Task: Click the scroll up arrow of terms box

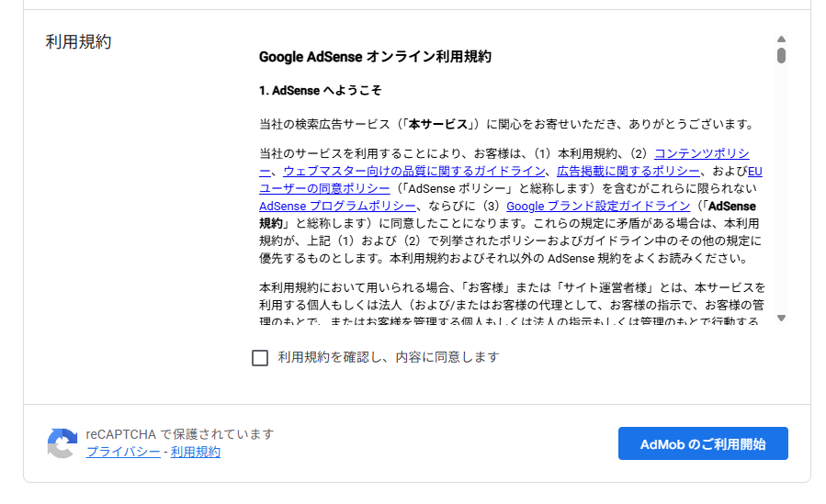Action: pyautogui.click(x=781, y=39)
